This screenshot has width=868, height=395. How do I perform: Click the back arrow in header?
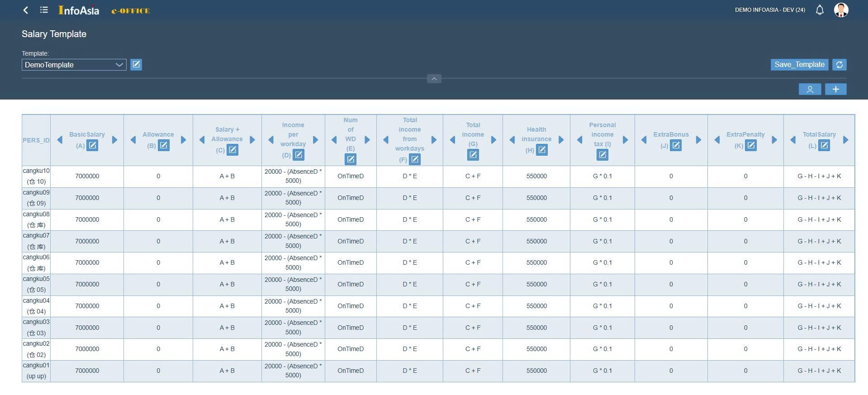coord(26,10)
